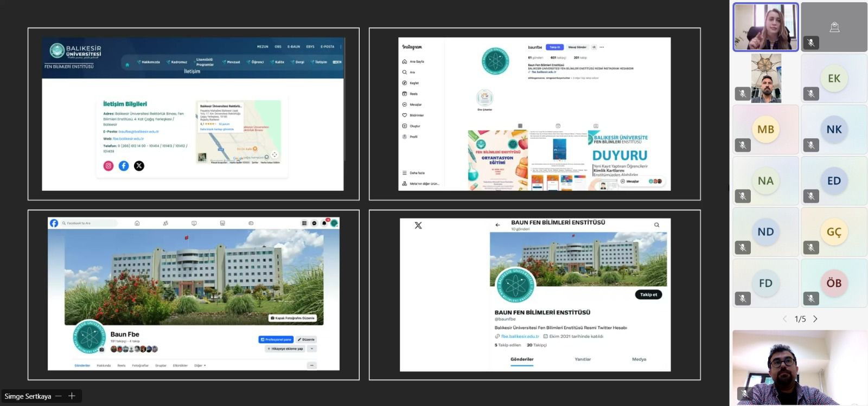Click the plus icon next to Simge Sertkaya
Viewport: 868px width, 406px height.
tap(72, 396)
